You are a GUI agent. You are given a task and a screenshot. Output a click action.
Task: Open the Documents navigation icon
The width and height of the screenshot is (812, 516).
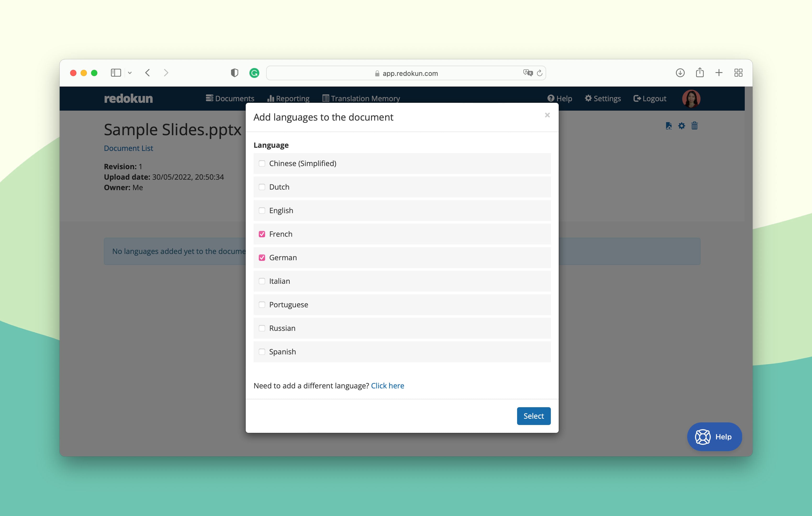(x=210, y=98)
